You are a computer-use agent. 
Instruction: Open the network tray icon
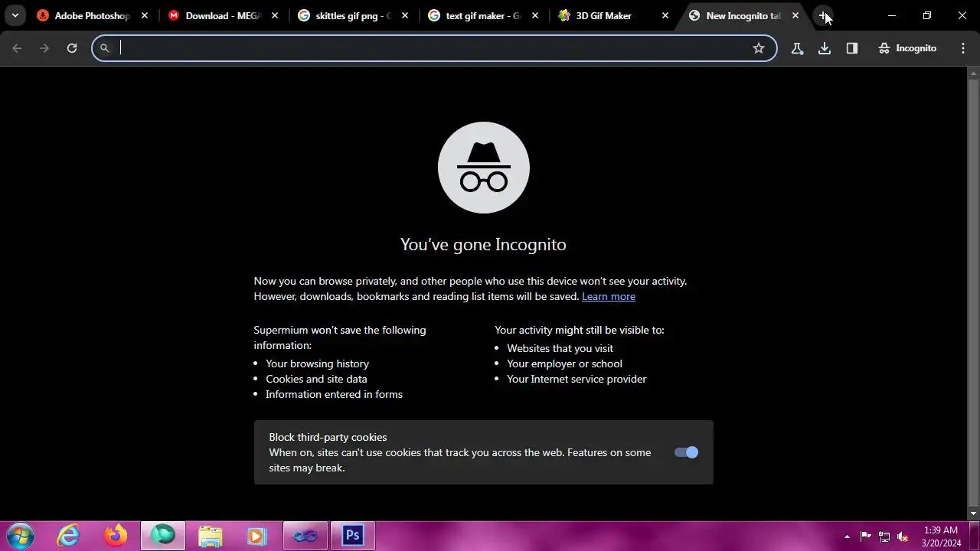click(884, 536)
